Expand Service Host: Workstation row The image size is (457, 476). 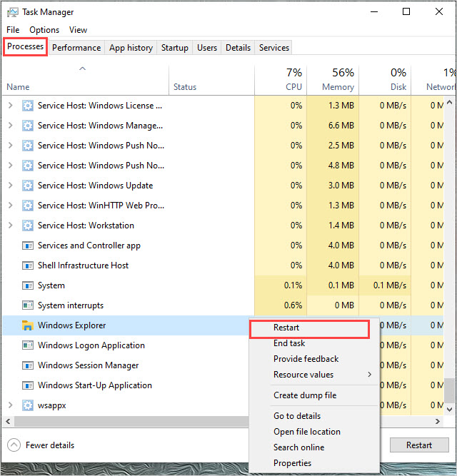coord(11,226)
